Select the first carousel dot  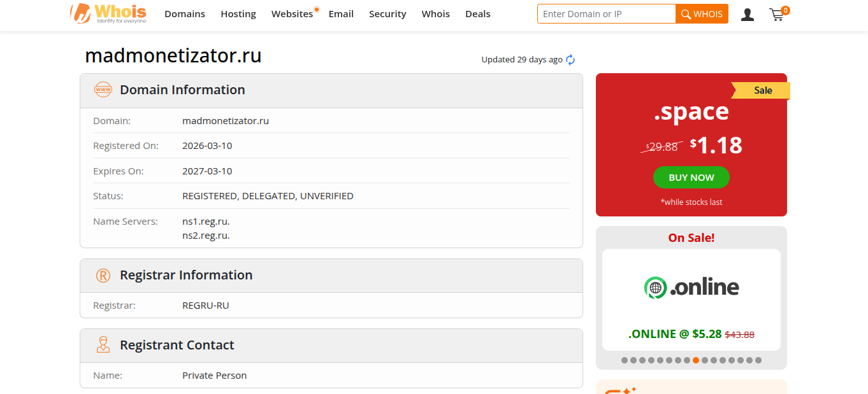pos(625,360)
